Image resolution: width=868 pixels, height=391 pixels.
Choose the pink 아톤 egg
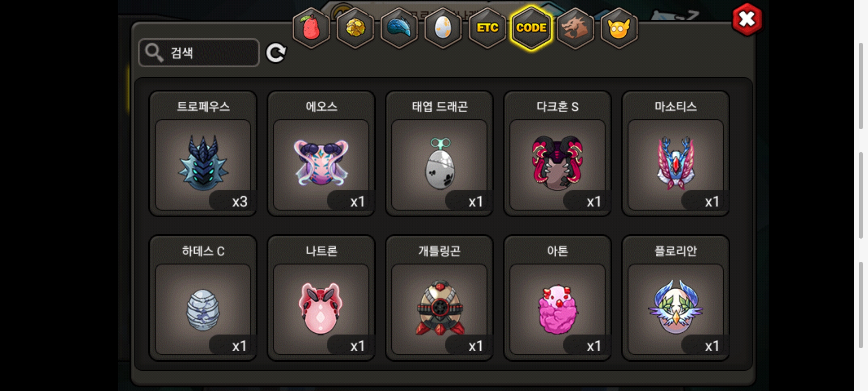[557, 298]
